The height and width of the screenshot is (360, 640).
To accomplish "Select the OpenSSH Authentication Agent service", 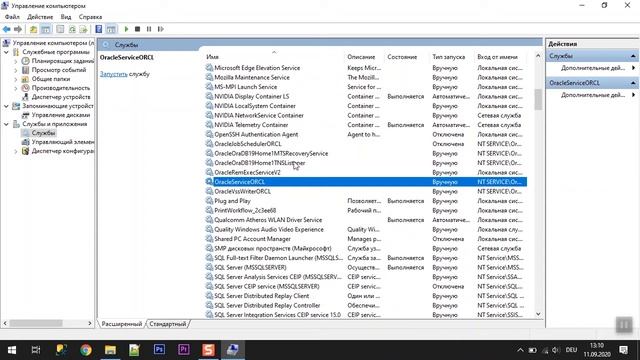I will pyautogui.click(x=366, y=134).
